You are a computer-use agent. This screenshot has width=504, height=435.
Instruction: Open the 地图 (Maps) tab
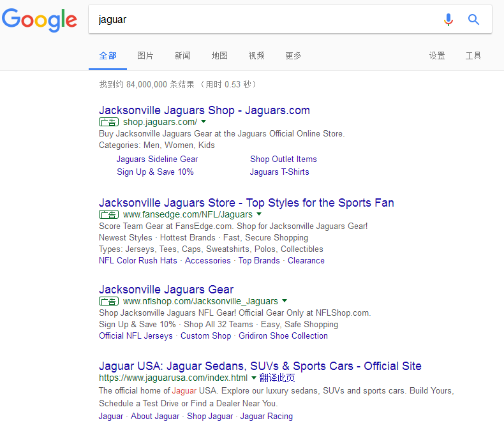click(x=219, y=56)
